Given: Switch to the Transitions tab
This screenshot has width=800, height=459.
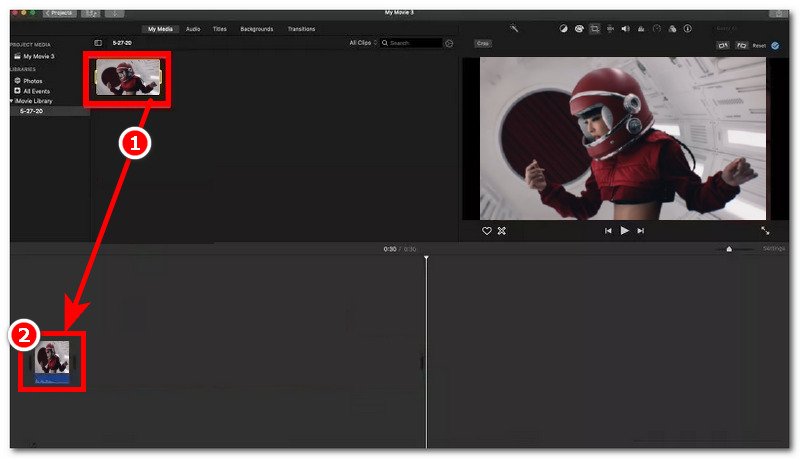Looking at the screenshot, I should pos(301,29).
